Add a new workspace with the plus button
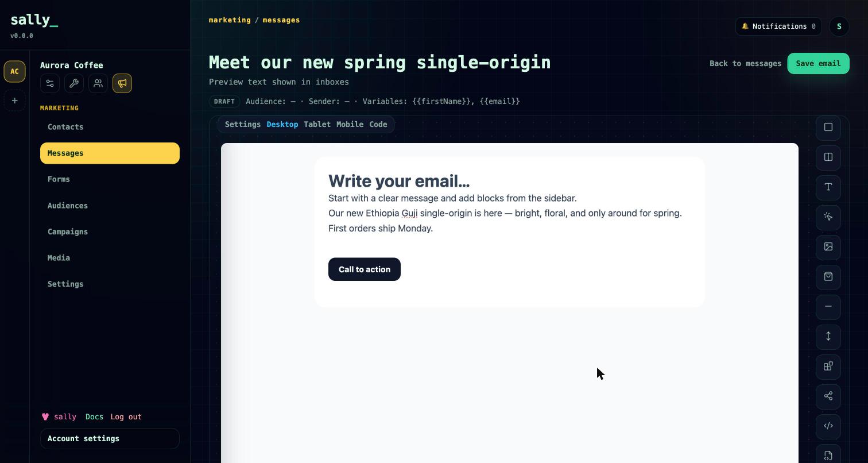This screenshot has width=868, height=463. pyautogui.click(x=15, y=101)
